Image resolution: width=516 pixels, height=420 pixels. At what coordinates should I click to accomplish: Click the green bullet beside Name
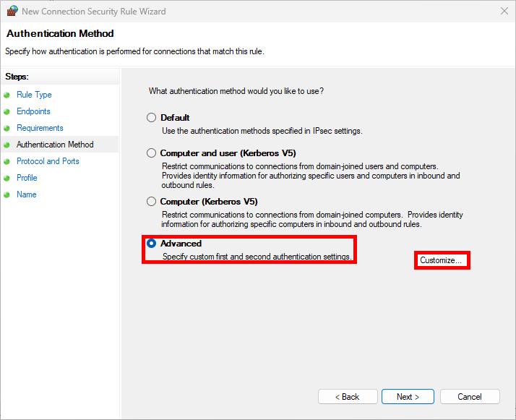(x=7, y=194)
